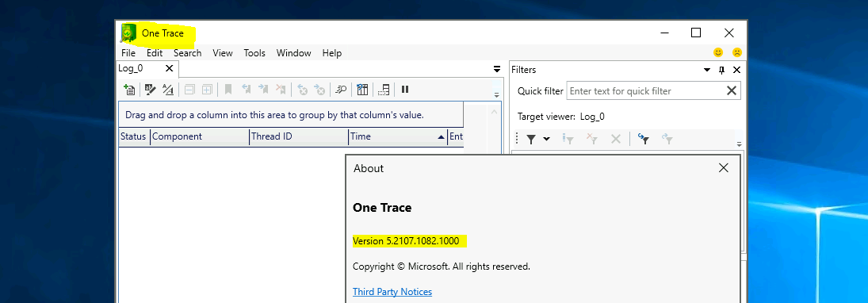Open the document tab list dropdown

click(496, 69)
